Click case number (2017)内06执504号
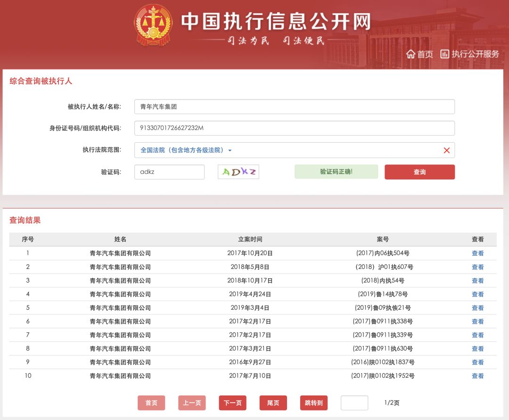Image resolution: width=509 pixels, height=420 pixels. coord(383,253)
